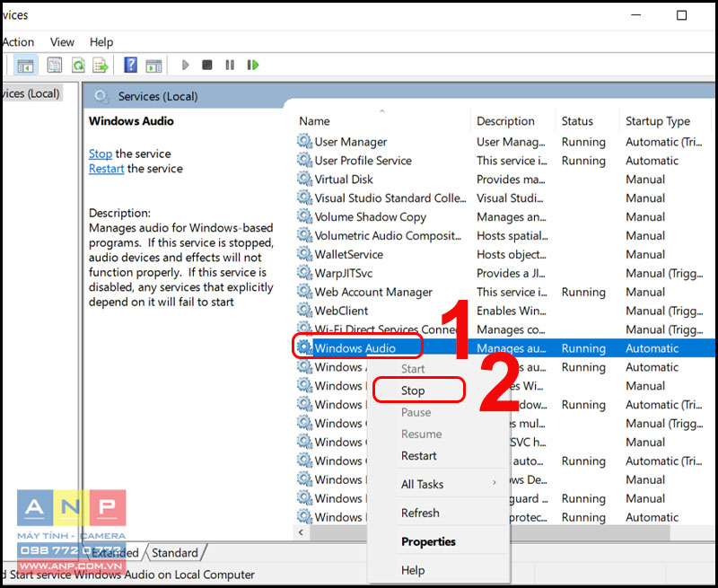Click the Stop the service link
Viewport: 718px width, 588px height.
click(101, 154)
